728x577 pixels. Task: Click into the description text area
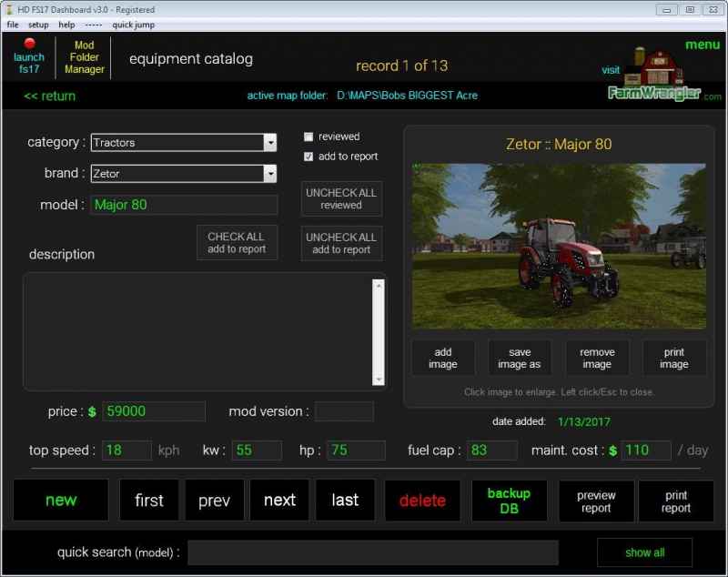[198, 332]
